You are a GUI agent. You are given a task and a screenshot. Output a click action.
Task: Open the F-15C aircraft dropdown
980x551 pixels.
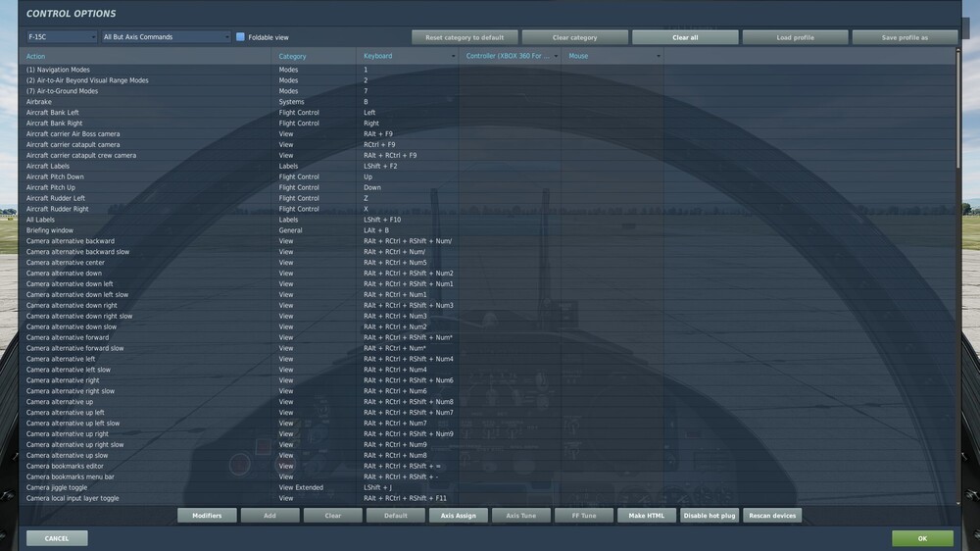(x=61, y=37)
